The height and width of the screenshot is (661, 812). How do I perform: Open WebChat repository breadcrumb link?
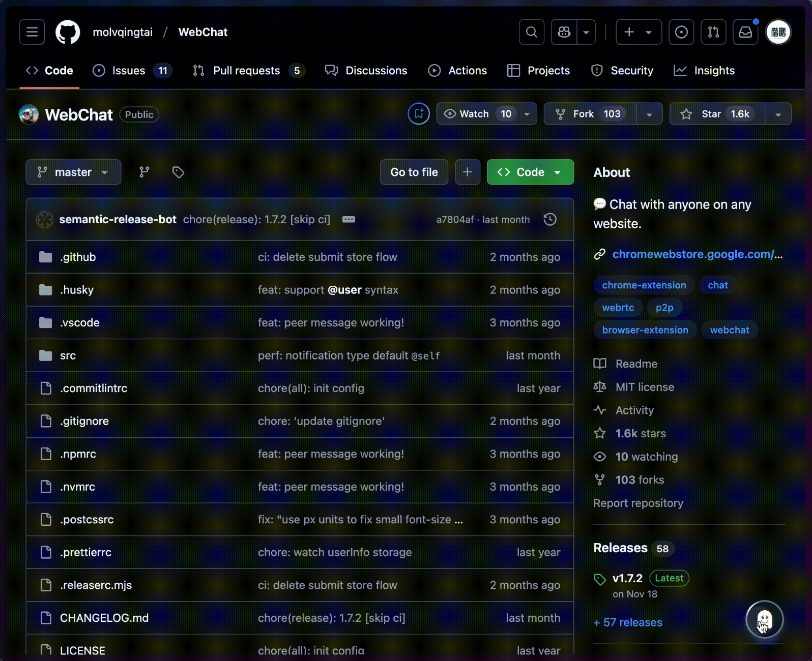[x=203, y=32]
